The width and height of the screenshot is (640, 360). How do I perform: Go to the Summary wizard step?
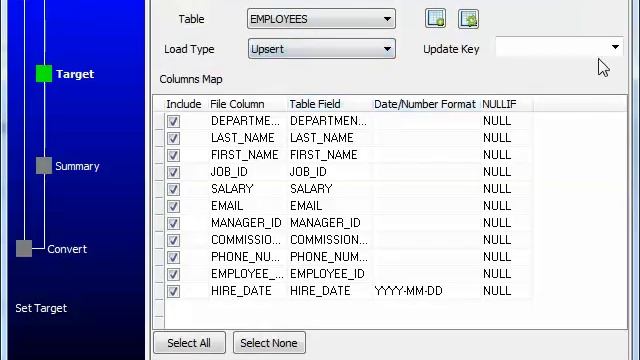(x=77, y=166)
